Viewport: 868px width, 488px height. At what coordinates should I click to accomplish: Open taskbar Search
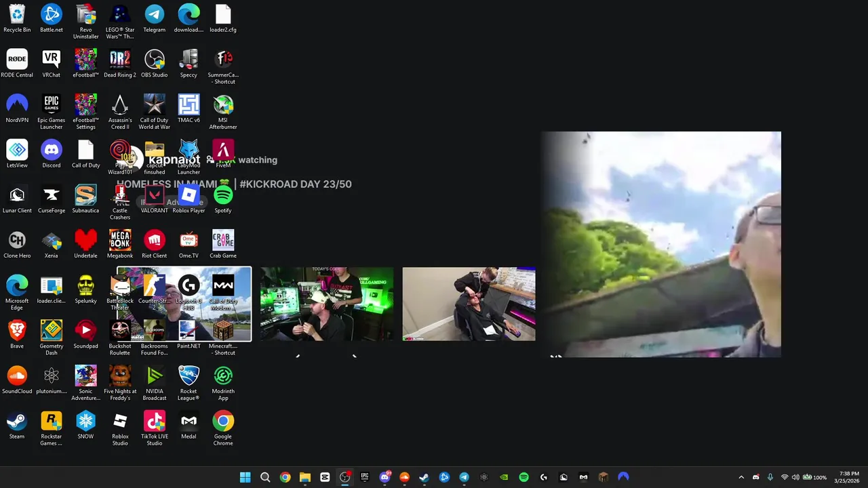click(x=265, y=477)
